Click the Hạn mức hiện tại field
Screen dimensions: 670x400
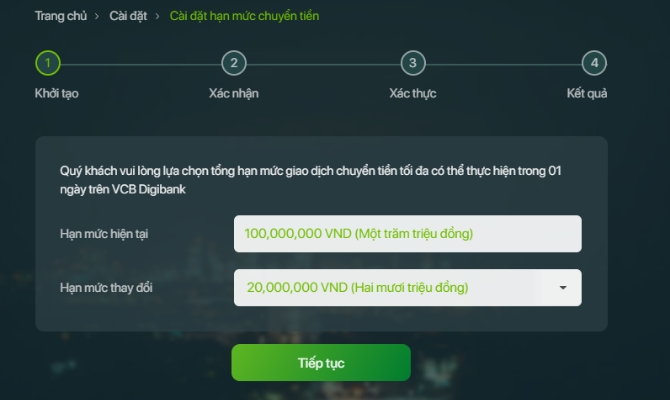pyautogui.click(x=408, y=234)
